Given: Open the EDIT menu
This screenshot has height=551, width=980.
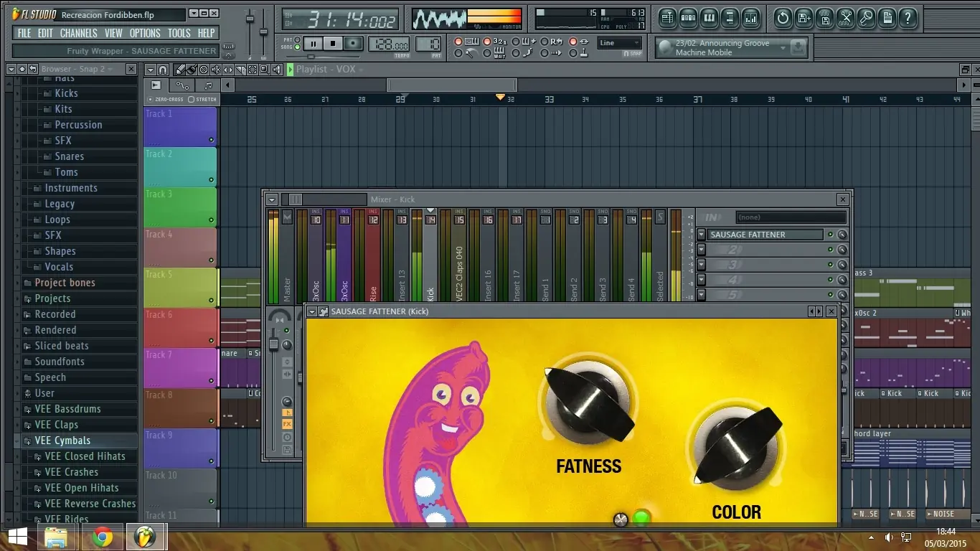Looking at the screenshot, I should tap(45, 33).
